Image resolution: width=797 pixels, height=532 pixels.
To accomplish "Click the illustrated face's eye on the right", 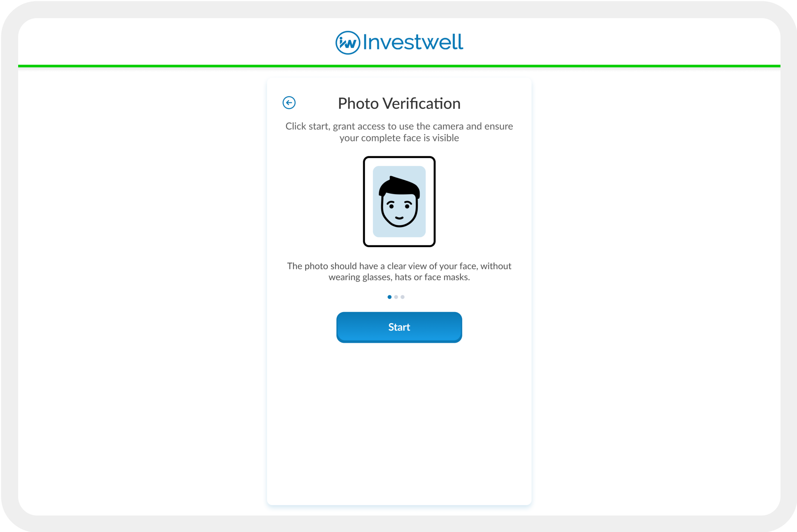I will (x=407, y=206).
